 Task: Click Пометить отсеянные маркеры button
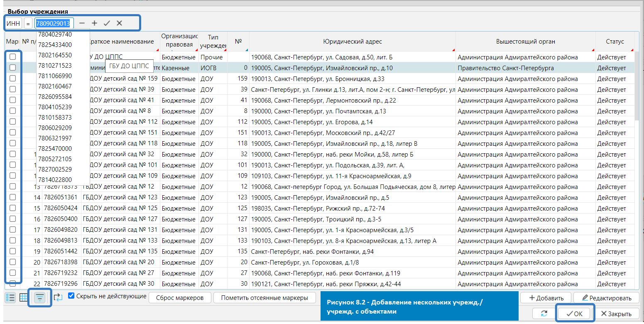264,298
